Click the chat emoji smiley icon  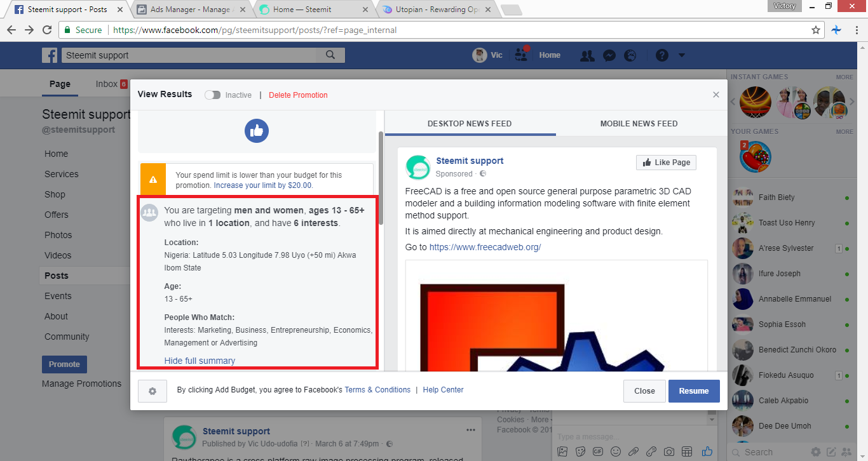click(616, 451)
